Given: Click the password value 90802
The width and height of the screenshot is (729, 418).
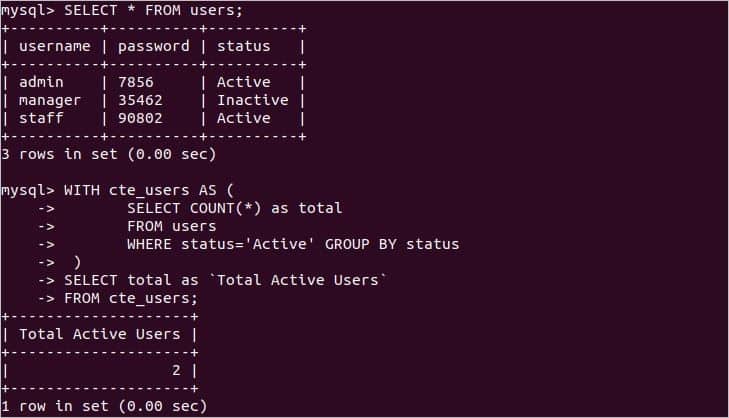Looking at the screenshot, I should [140, 118].
